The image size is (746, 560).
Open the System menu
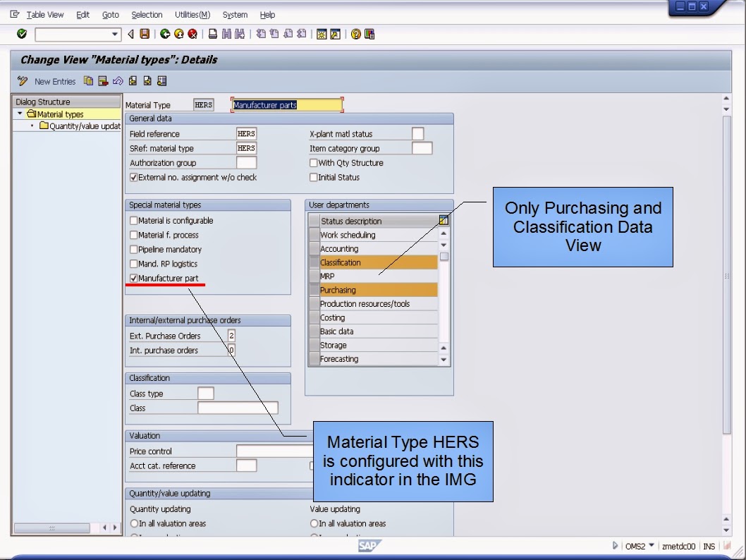(x=235, y=15)
